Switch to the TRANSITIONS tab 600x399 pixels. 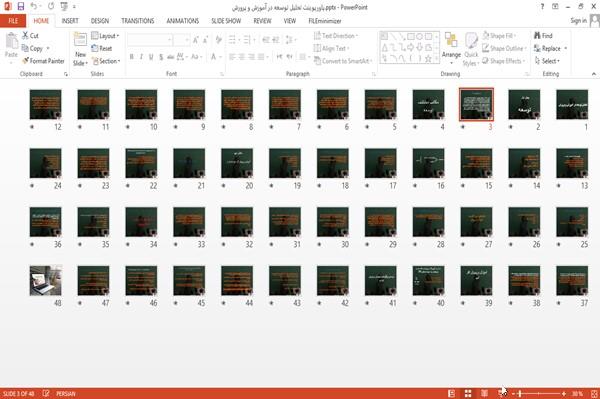[138, 21]
